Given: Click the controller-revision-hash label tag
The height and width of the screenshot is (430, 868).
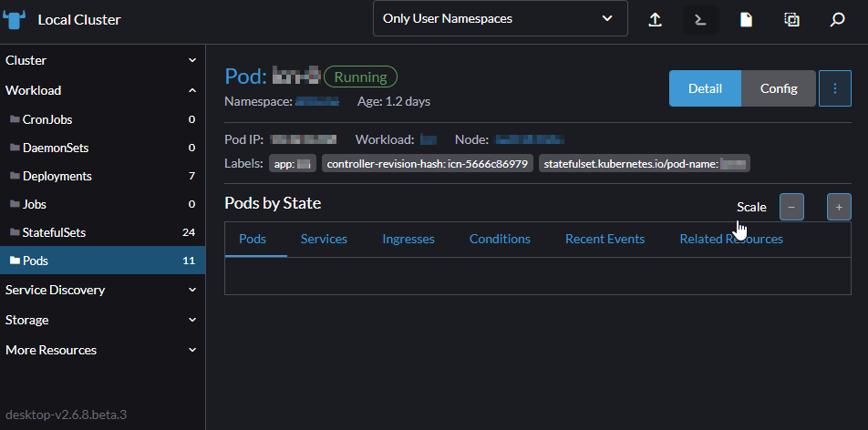Looking at the screenshot, I should click(428, 164).
